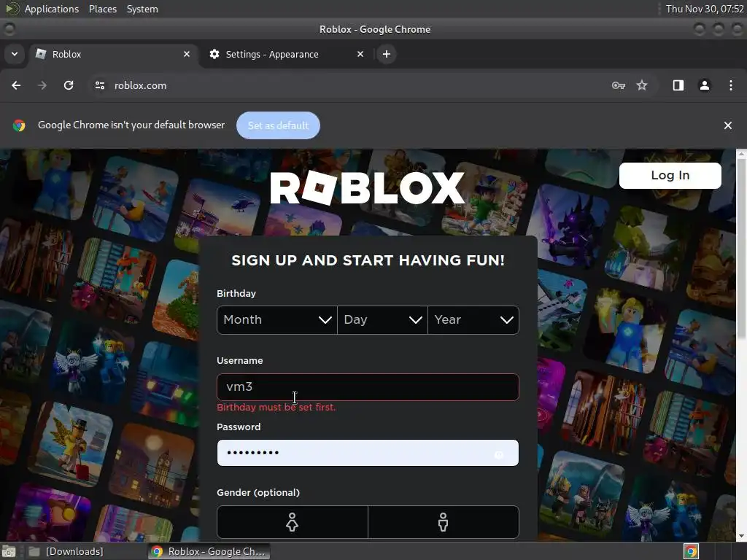
Task: Click the 'Birthday must be set first.' error text
Action: (276, 407)
